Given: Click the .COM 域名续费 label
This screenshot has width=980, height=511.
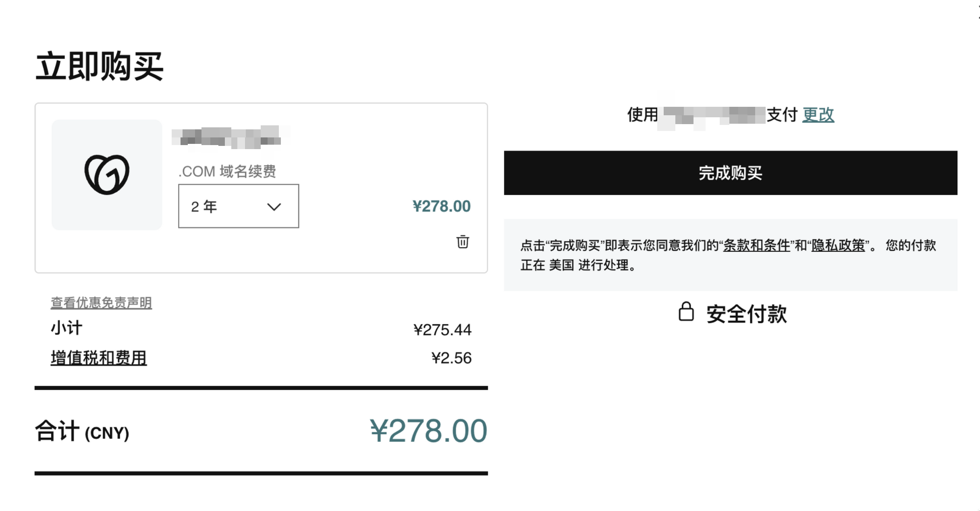Looking at the screenshot, I should (227, 172).
